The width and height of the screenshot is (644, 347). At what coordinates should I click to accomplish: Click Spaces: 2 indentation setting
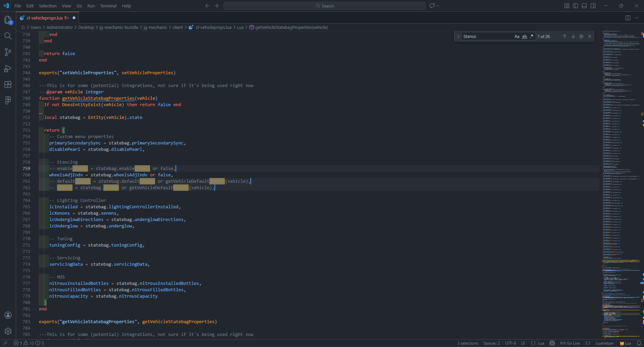click(x=491, y=343)
